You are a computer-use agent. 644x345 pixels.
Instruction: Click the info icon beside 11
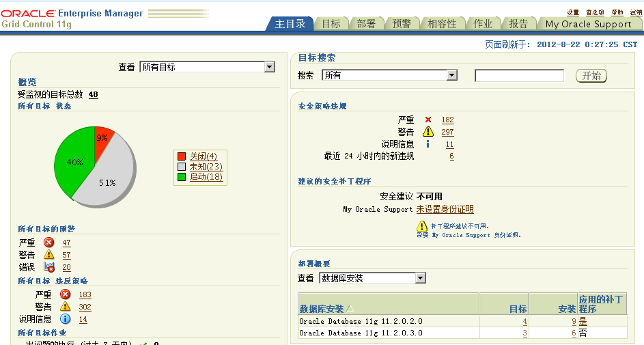[x=428, y=143]
